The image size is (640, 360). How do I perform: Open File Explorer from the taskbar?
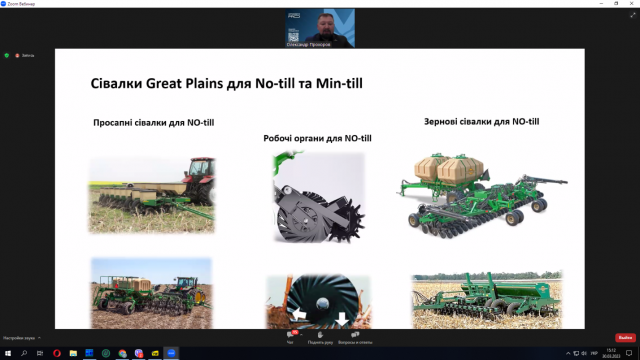pyautogui.click(x=73, y=353)
